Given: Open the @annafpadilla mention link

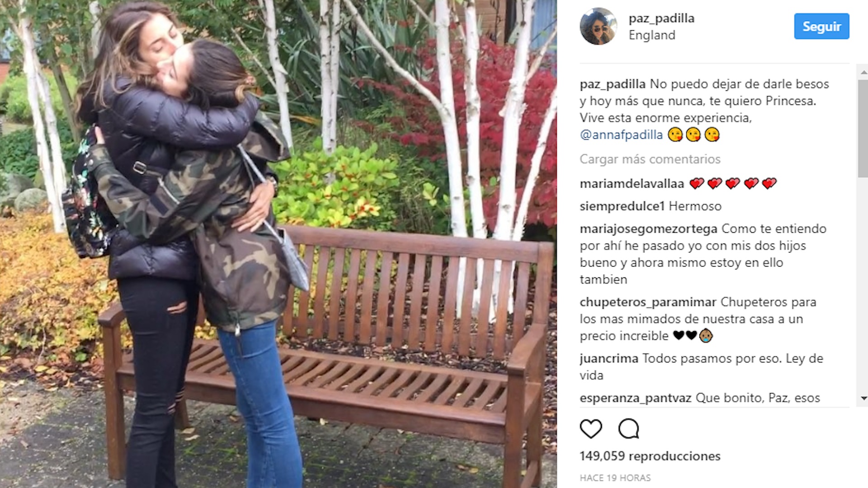Looking at the screenshot, I should point(621,135).
